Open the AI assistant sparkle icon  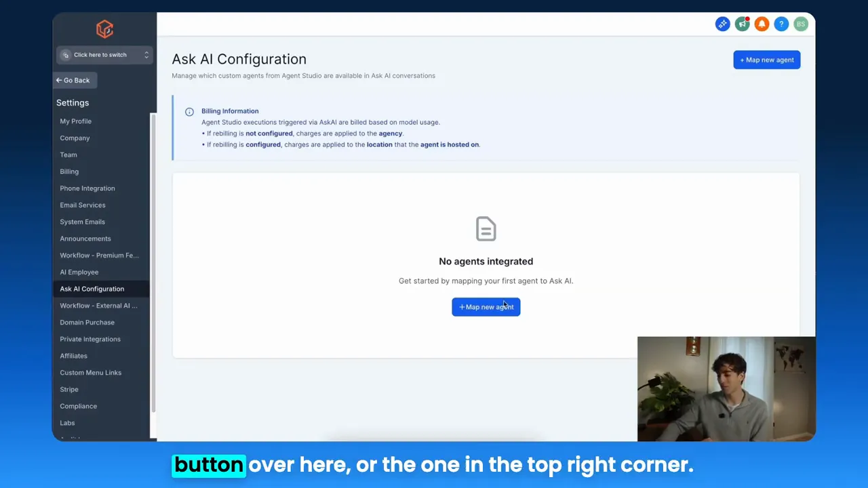pos(722,24)
